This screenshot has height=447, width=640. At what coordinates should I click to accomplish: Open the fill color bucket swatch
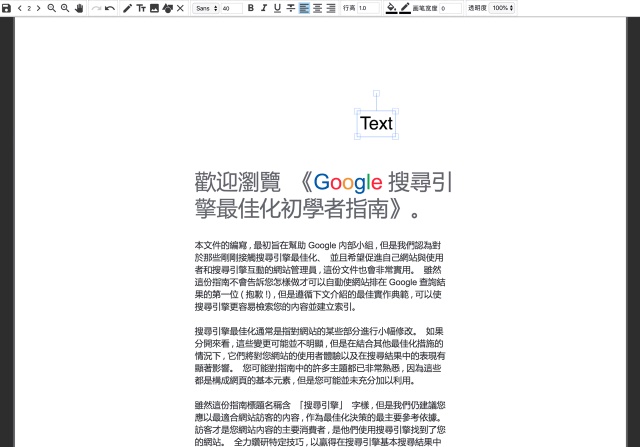391,8
